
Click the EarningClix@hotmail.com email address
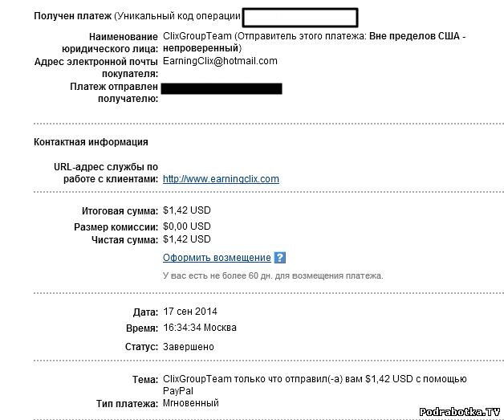point(220,61)
